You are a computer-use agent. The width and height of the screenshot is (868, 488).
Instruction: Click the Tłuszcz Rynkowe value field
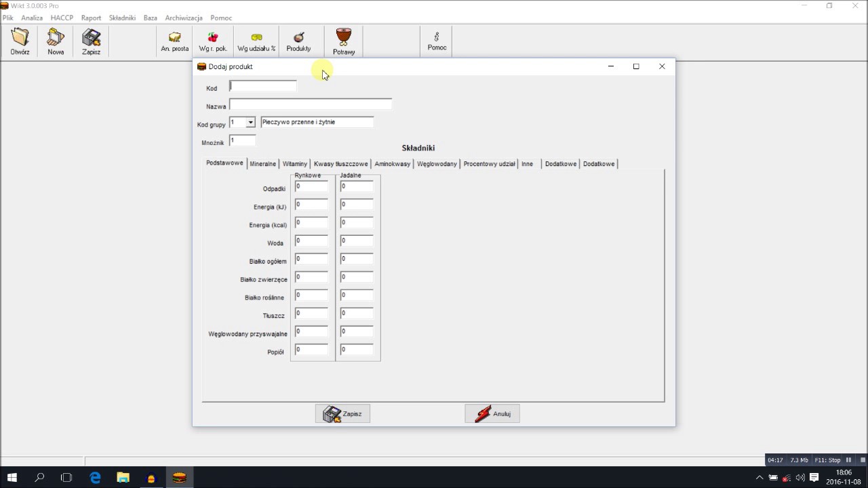pyautogui.click(x=311, y=313)
